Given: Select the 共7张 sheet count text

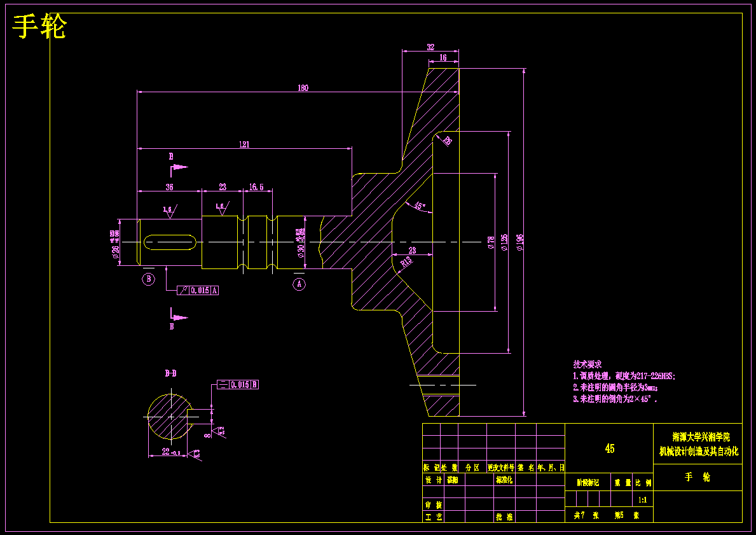Looking at the screenshot, I should pyautogui.click(x=587, y=515).
